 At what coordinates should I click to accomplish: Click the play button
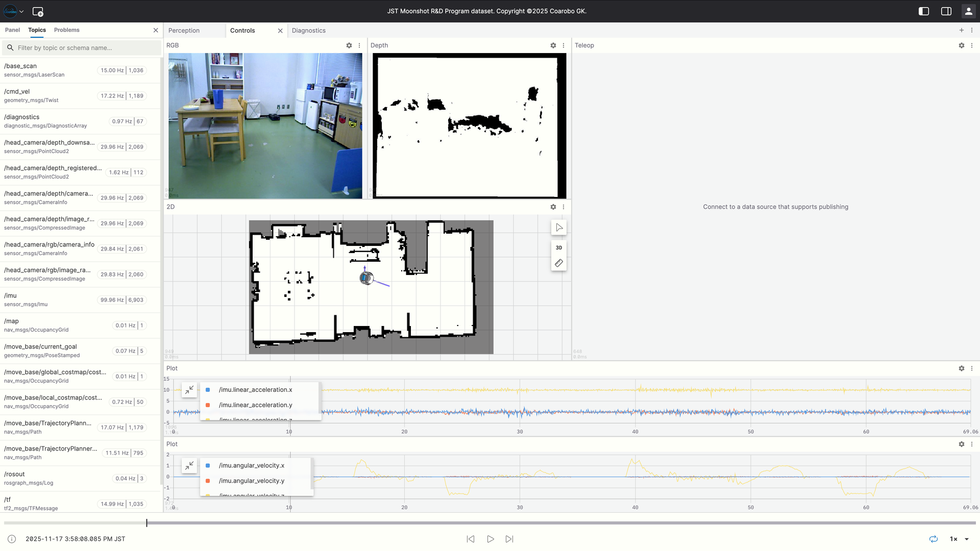tap(490, 539)
